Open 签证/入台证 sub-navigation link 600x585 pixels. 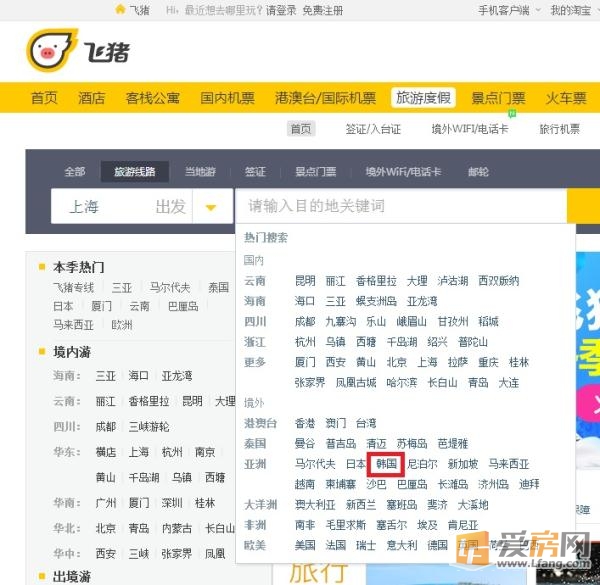pos(373,129)
